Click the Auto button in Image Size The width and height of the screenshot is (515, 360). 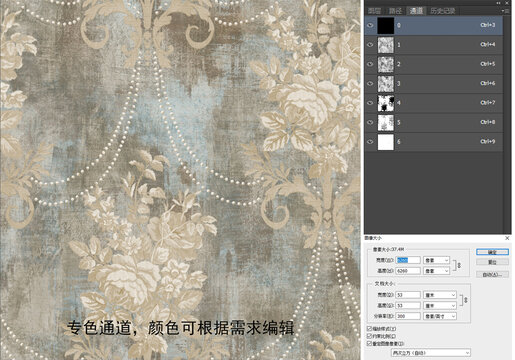tap(492, 275)
